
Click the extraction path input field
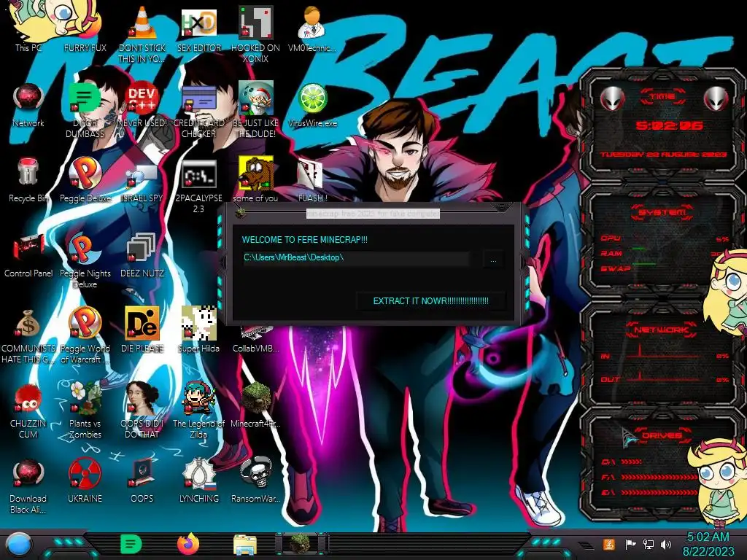point(355,257)
